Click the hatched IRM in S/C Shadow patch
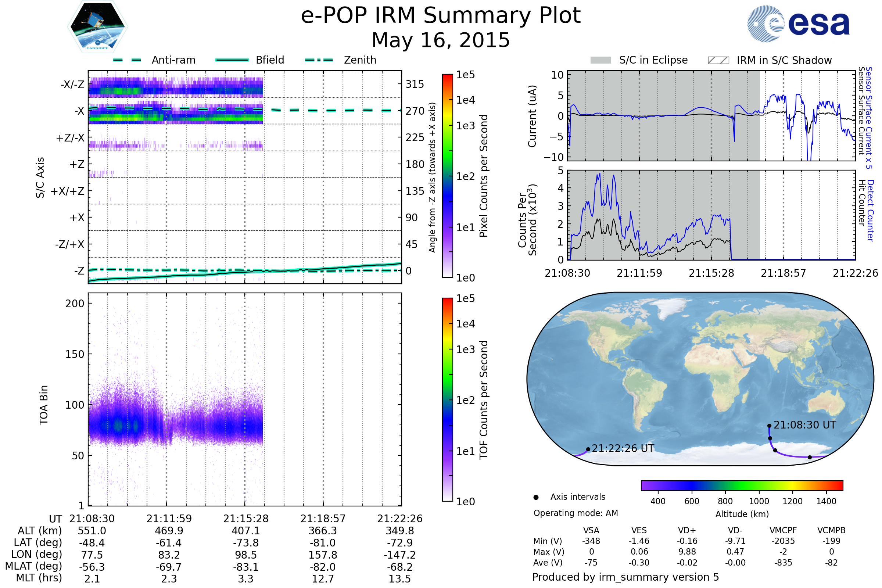Screen dimensions: 882x588 718,60
